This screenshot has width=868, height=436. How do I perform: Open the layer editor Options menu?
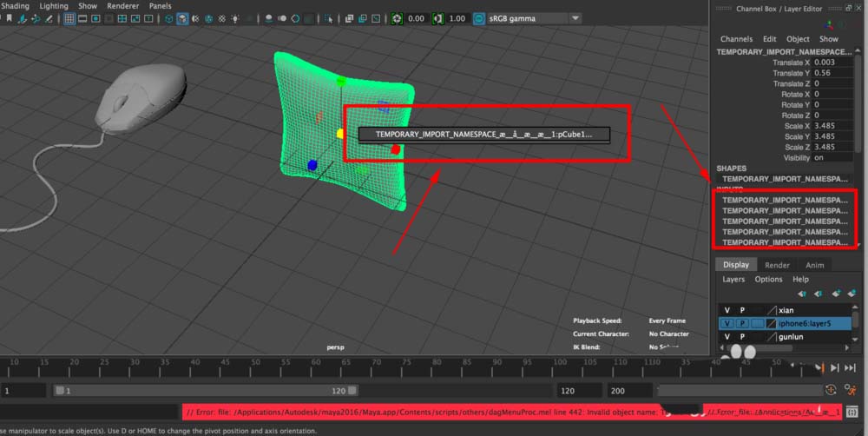(x=768, y=279)
